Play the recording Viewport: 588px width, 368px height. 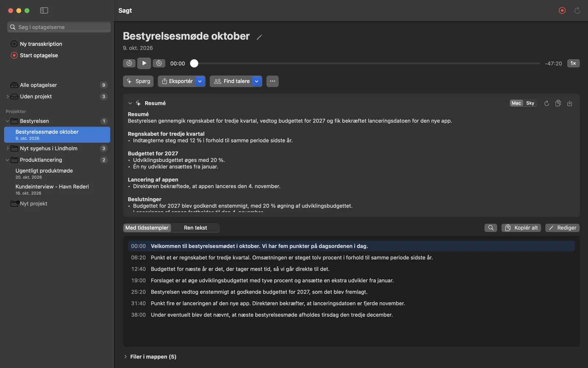(144, 63)
